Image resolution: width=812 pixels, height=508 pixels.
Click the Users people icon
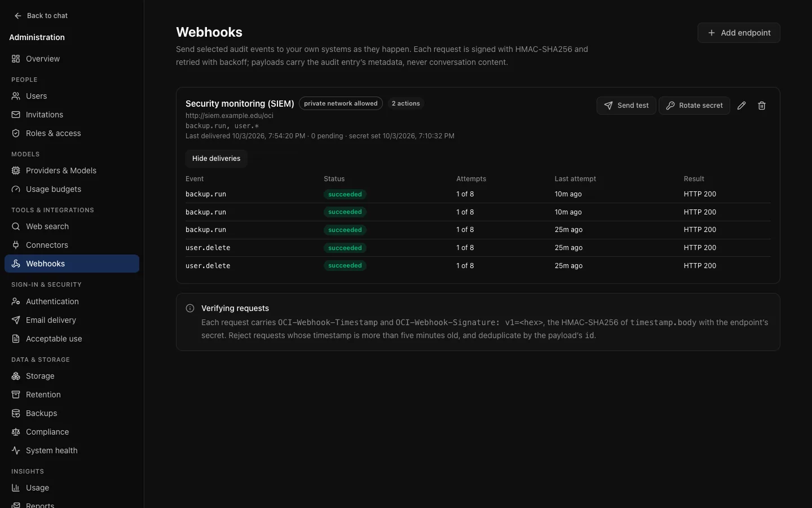(x=16, y=96)
